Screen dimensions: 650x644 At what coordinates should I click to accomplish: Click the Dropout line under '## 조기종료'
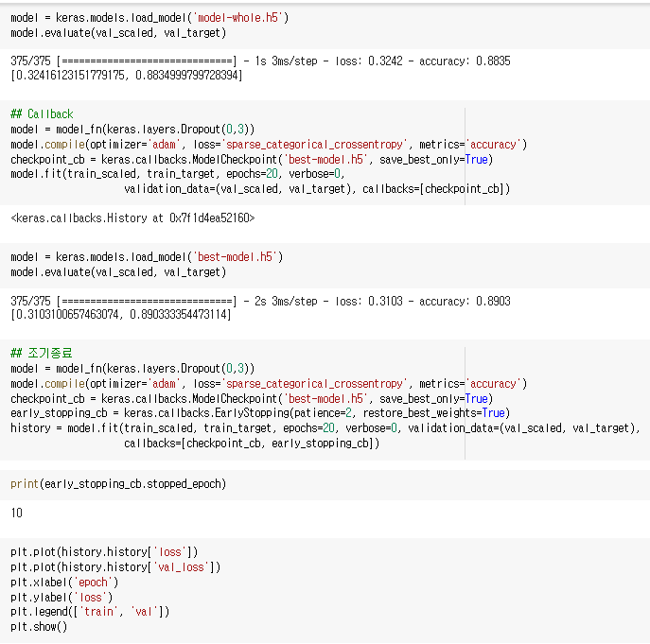coord(132,369)
